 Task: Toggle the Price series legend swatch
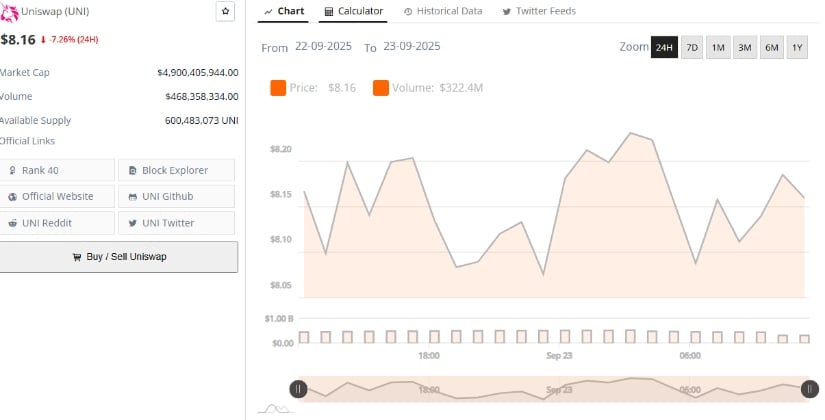point(278,88)
